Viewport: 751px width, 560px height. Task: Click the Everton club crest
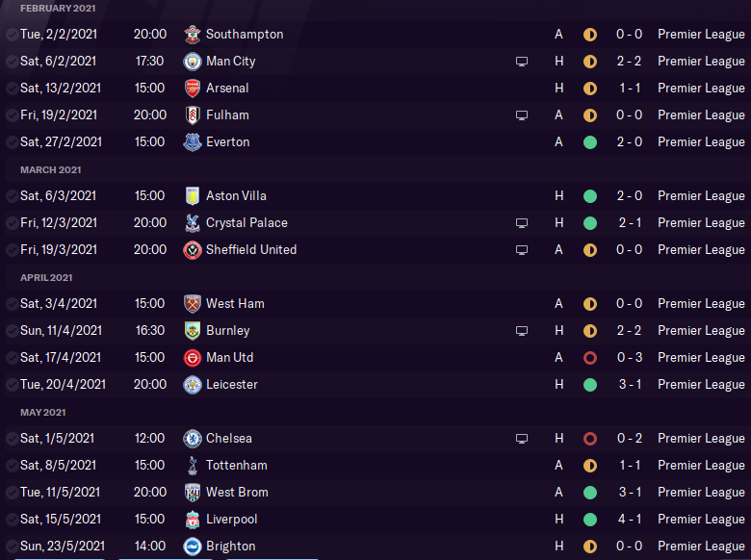(193, 142)
